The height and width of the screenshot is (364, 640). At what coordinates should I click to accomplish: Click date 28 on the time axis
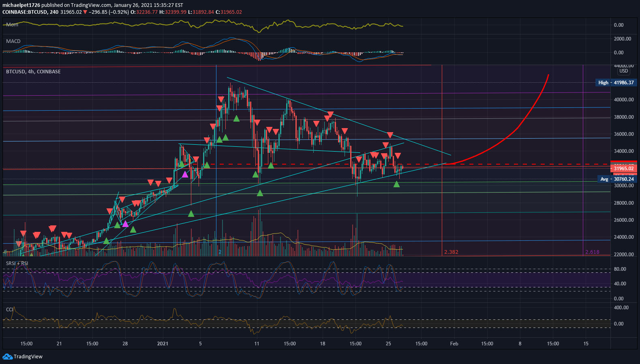(125, 344)
